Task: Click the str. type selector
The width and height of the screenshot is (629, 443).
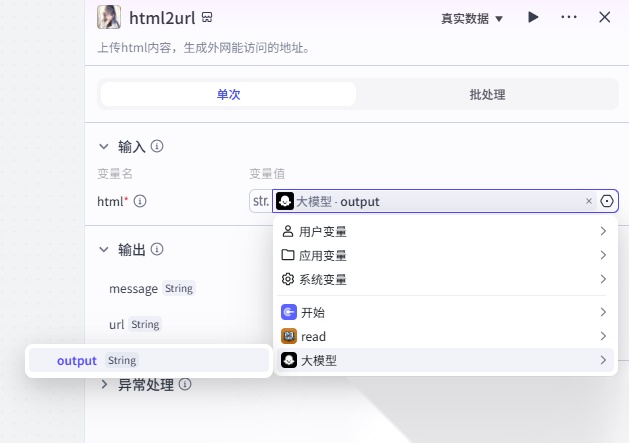Action: click(261, 201)
